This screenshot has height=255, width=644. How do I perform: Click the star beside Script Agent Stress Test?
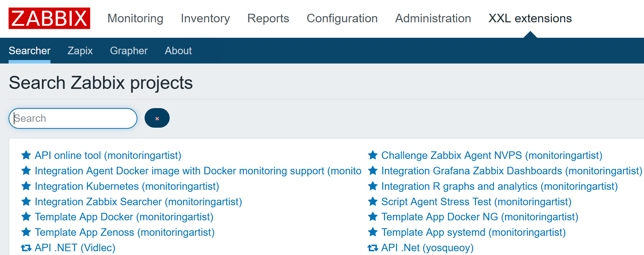pyautogui.click(x=373, y=202)
